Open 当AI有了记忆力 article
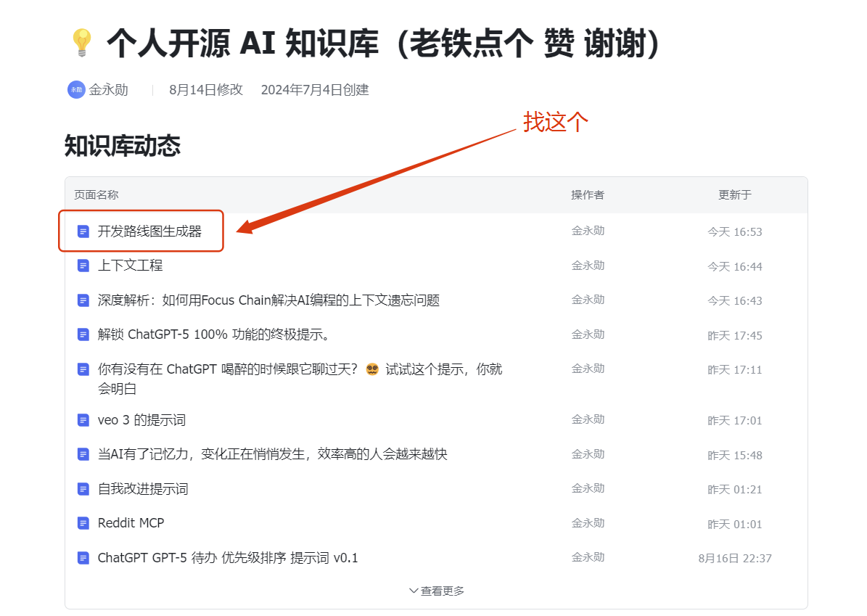The height and width of the screenshot is (616, 867). 273,454
